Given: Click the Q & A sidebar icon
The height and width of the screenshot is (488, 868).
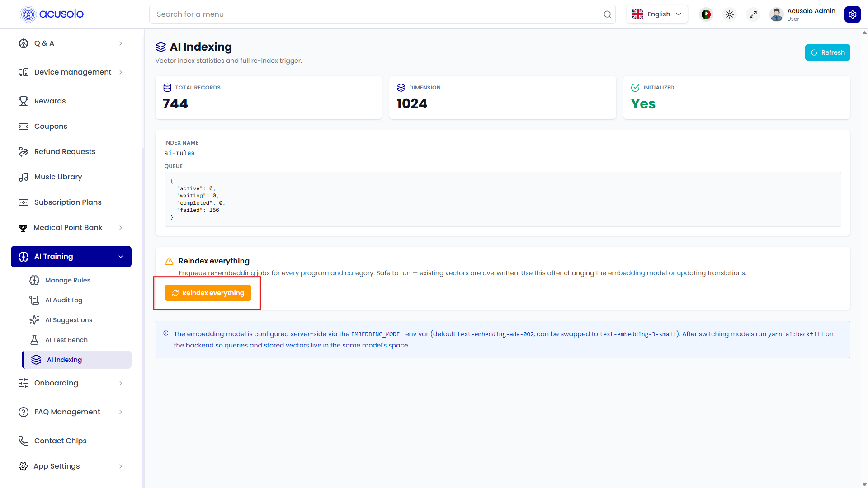Looking at the screenshot, I should [x=24, y=43].
